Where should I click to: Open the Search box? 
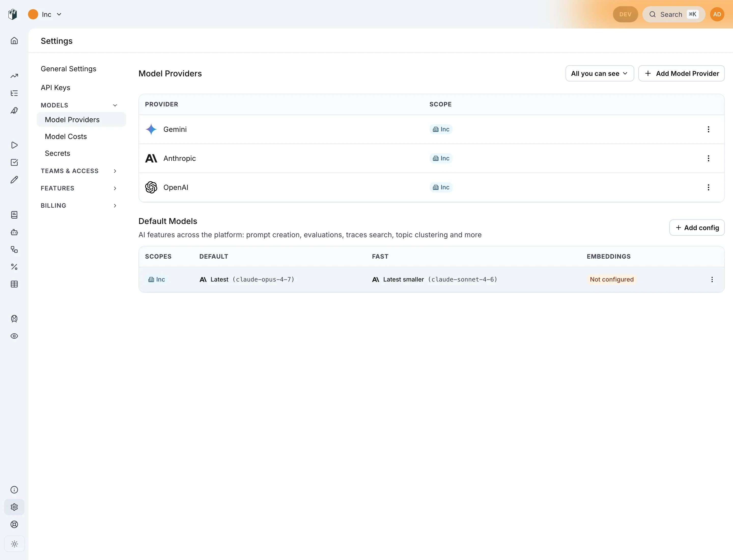click(x=674, y=14)
